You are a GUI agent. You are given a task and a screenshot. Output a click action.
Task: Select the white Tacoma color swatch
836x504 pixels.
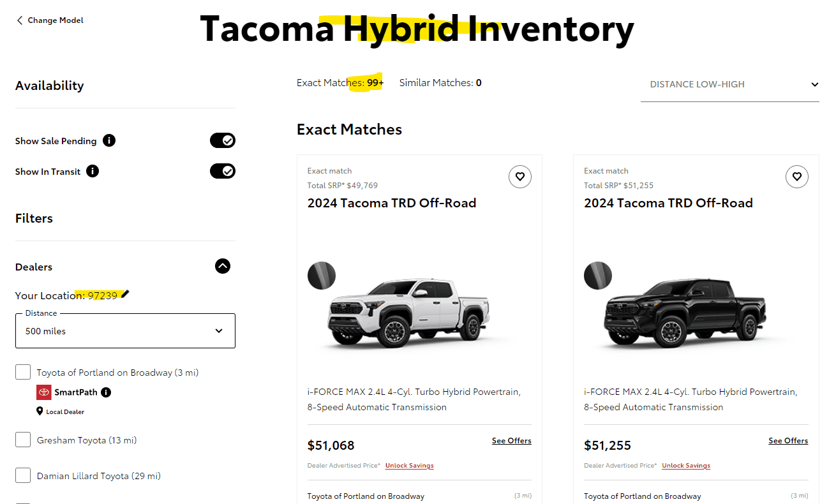pyautogui.click(x=322, y=276)
